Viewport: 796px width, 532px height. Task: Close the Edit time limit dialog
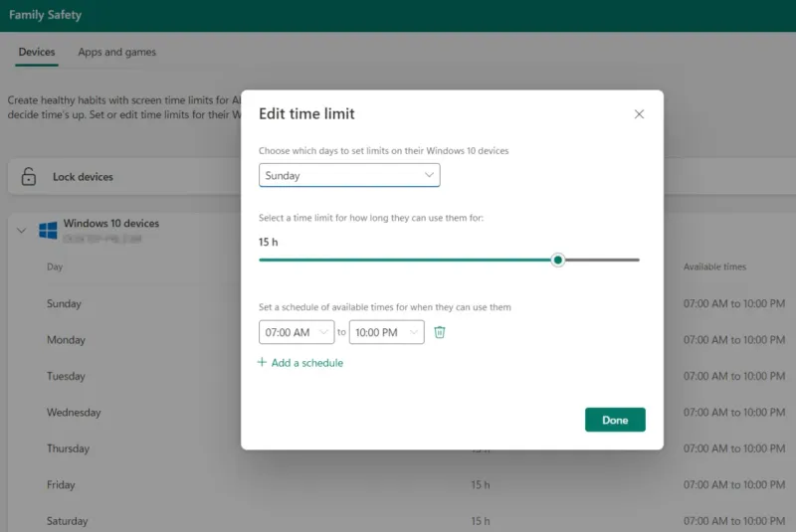[x=639, y=114]
